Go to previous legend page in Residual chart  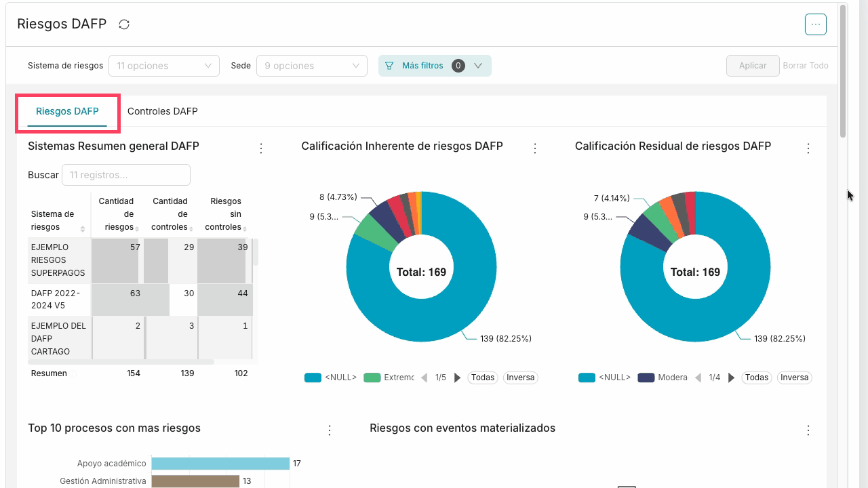pos(698,378)
